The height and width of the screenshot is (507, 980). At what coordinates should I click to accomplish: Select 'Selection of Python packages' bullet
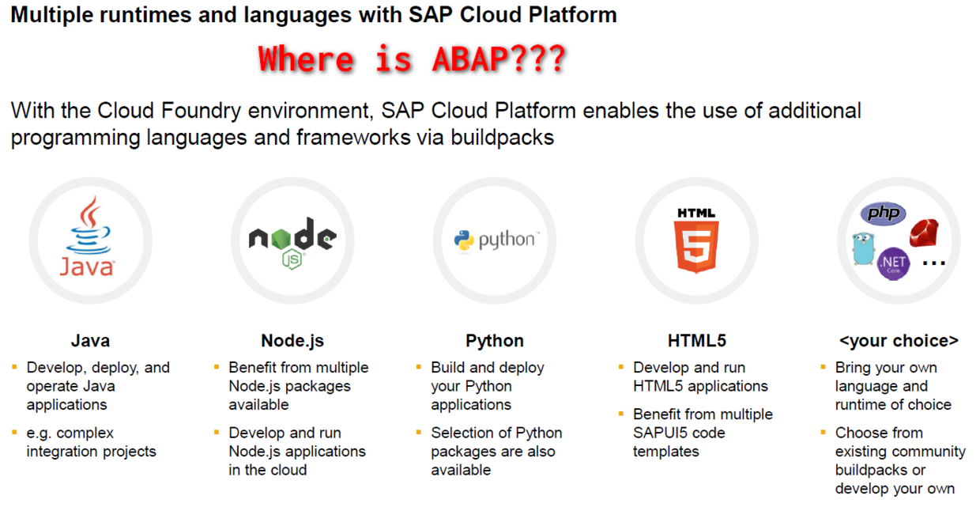[x=496, y=451]
